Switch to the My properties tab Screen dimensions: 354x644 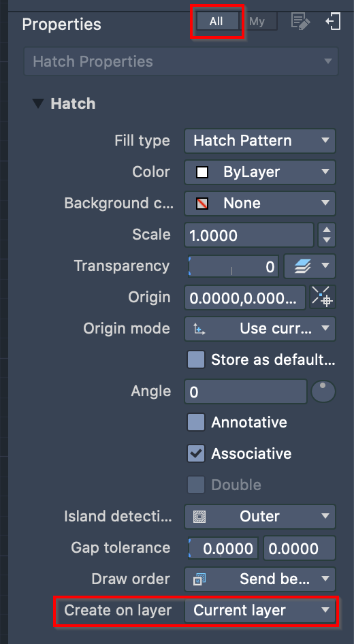[x=257, y=21]
